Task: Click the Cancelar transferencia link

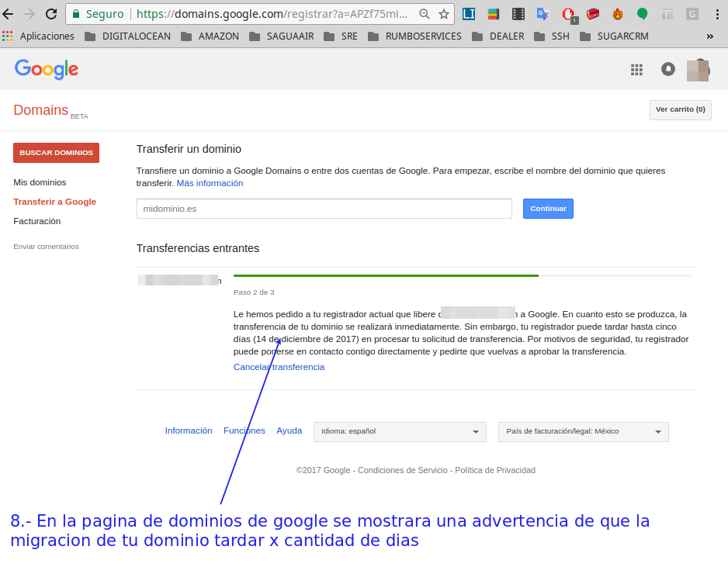Action: coord(279,367)
